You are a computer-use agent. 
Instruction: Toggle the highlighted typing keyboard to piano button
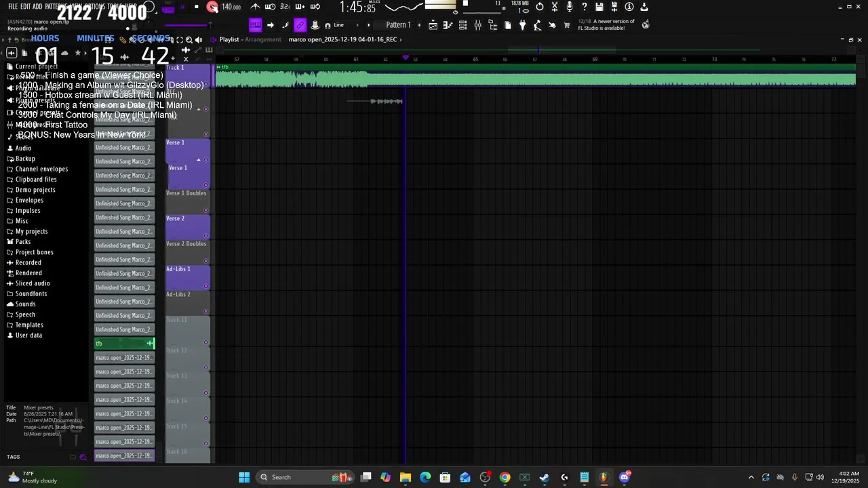(x=255, y=25)
